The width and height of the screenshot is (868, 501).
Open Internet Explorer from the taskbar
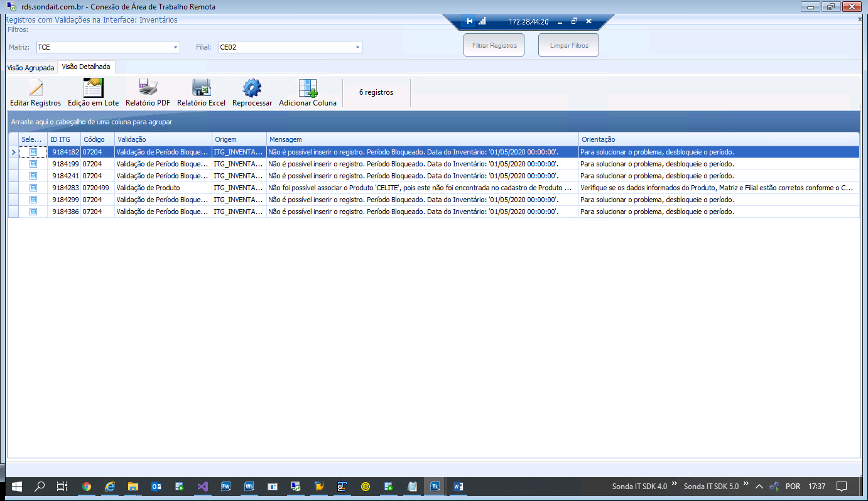(x=110, y=486)
